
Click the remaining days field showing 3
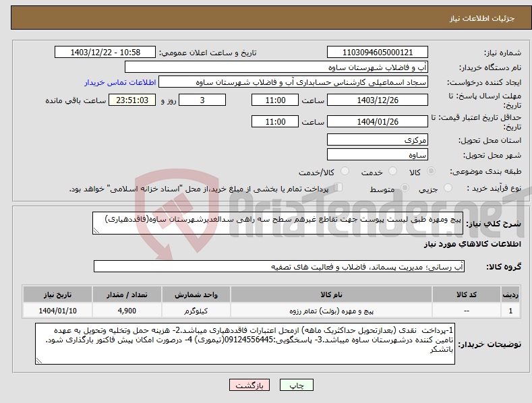click(202, 100)
